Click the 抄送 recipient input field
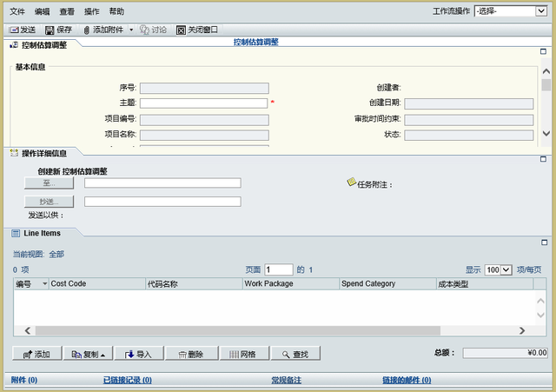This screenshot has width=556, height=392. 162,202
